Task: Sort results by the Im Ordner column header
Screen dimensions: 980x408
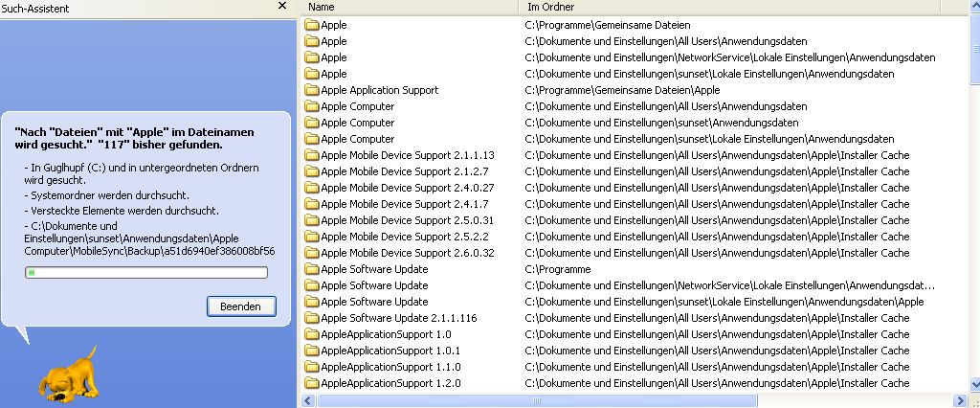Action: pyautogui.click(x=730, y=7)
